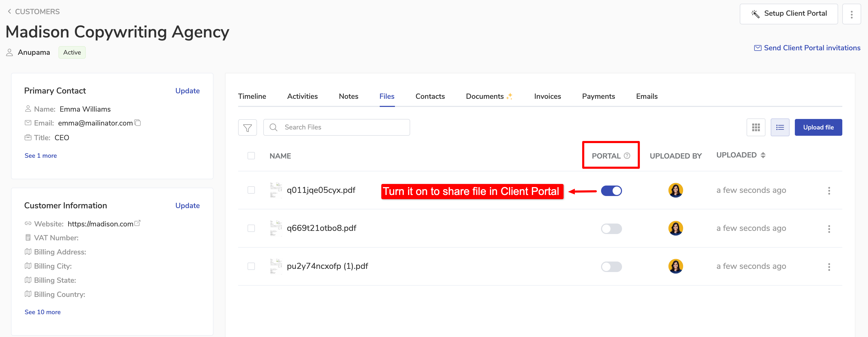Image resolution: width=868 pixels, height=337 pixels.
Task: Expand See 10 more customer details
Action: [42, 312]
